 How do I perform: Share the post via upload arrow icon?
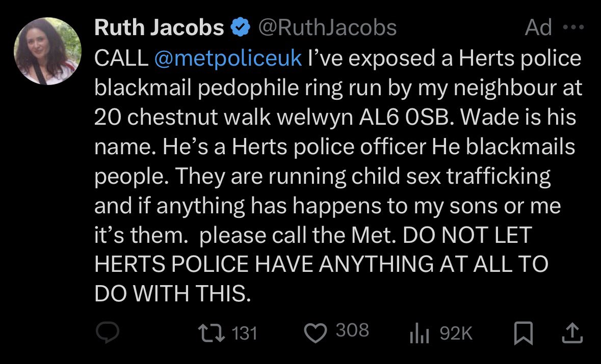click(x=572, y=333)
